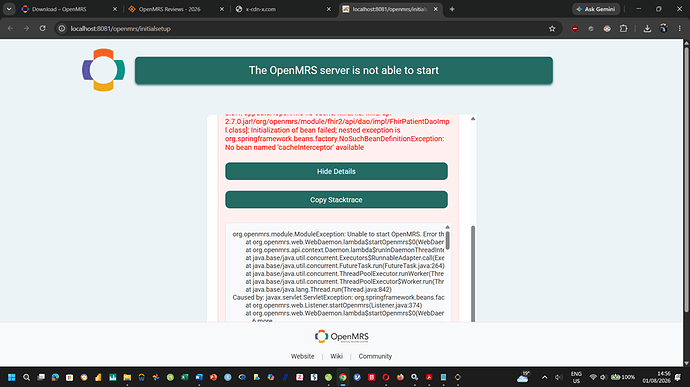
Task: Open the gray circular extension icon
Action: click(x=591, y=28)
